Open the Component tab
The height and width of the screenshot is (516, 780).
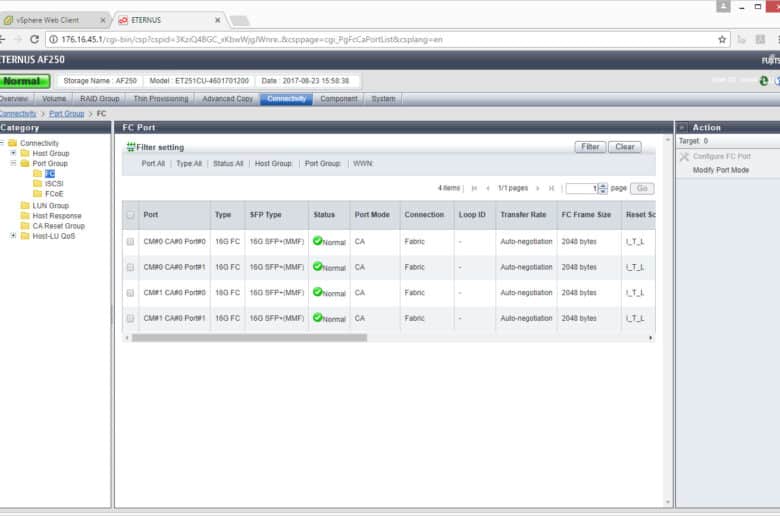tap(339, 99)
